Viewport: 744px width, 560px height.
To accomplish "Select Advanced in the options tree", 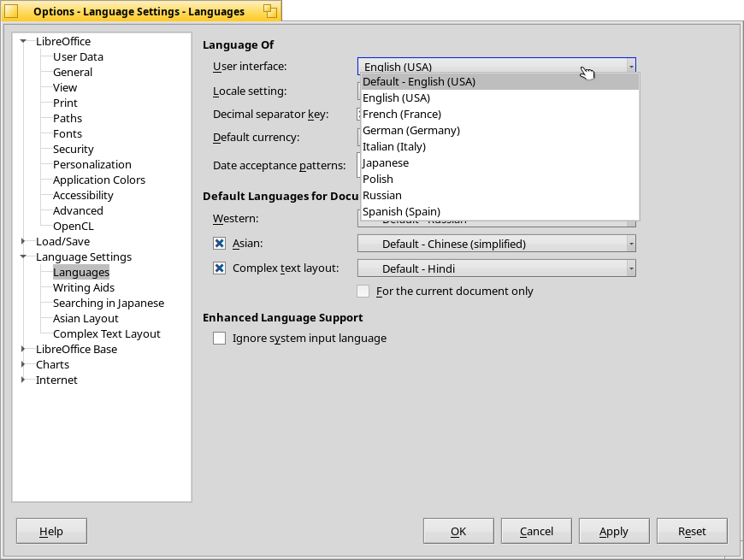I will 78,210.
